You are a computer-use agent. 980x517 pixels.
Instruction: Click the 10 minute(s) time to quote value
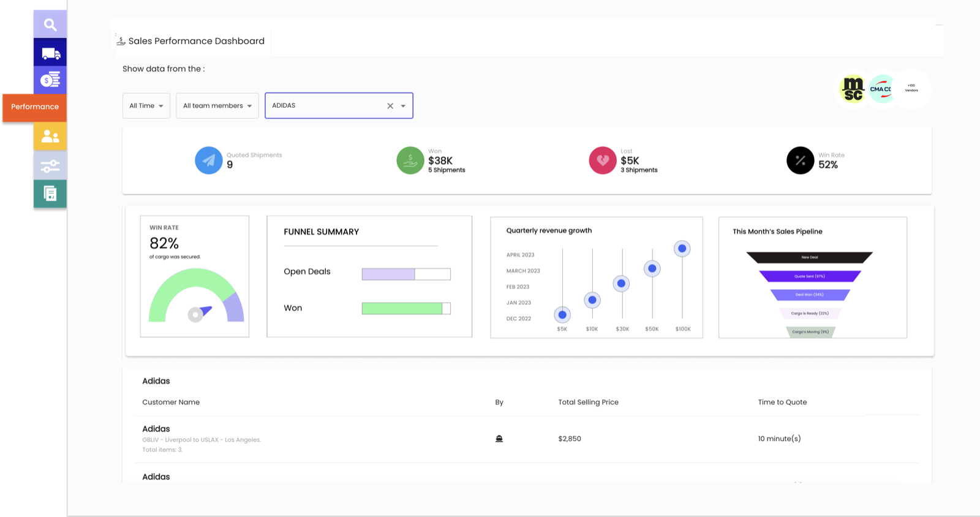click(779, 439)
